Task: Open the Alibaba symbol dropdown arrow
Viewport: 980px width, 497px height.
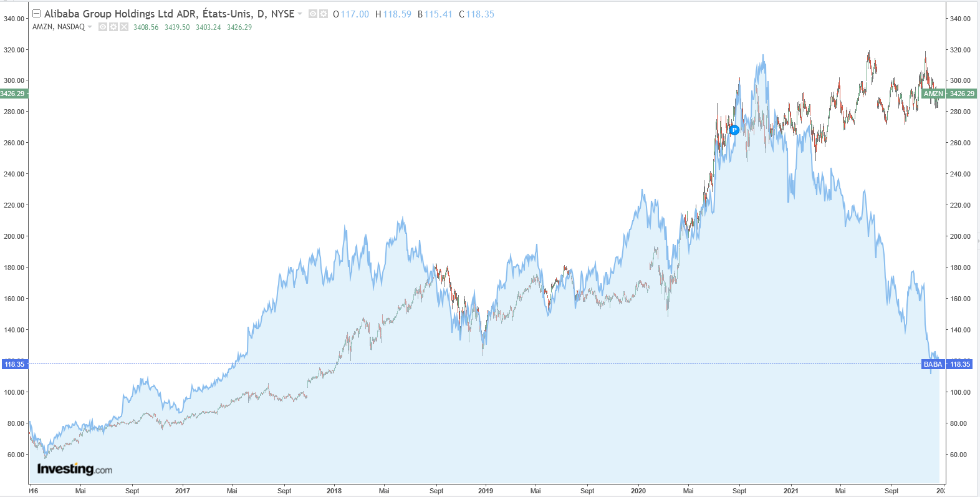Action: pos(300,14)
